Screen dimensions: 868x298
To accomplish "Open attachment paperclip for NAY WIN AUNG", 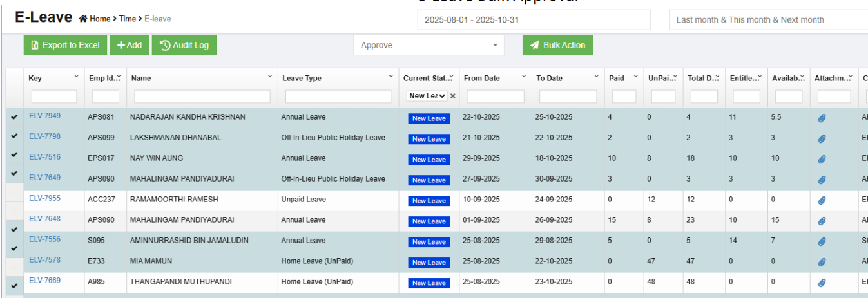I will coord(822,160).
